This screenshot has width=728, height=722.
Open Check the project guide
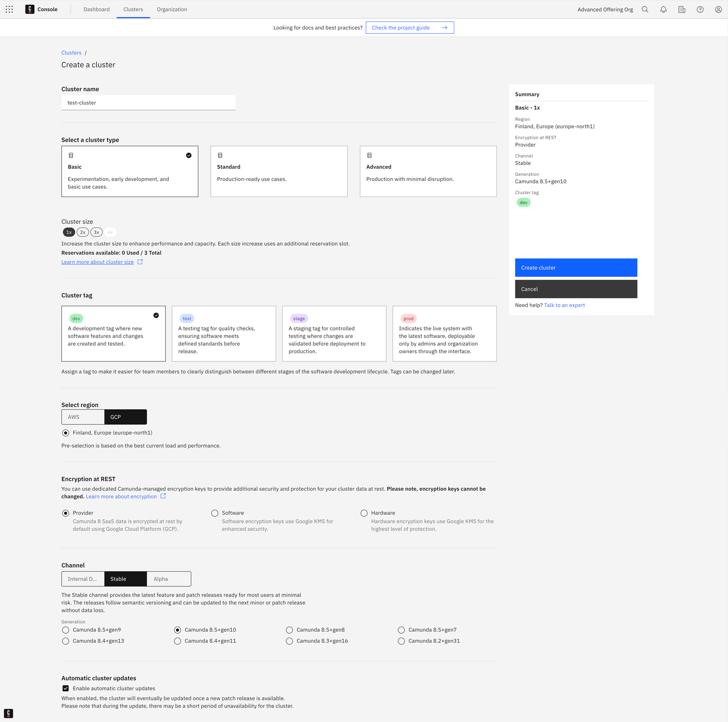tap(410, 28)
